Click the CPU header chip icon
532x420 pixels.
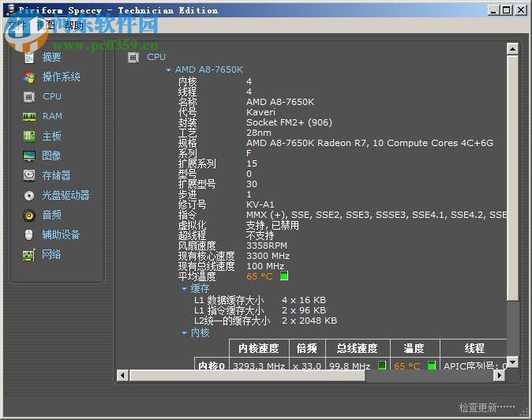pyautogui.click(x=133, y=58)
